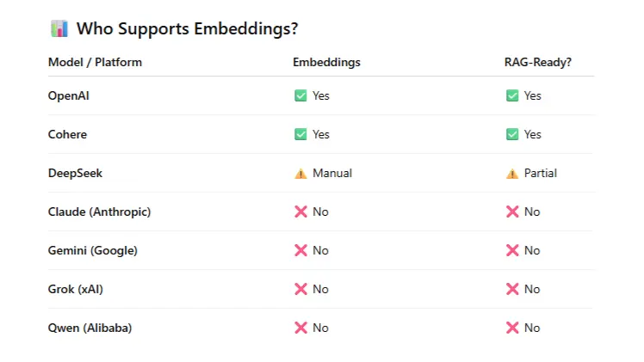644x362 pixels.
Task: Select the OpenAI row label
Action: 68,95
